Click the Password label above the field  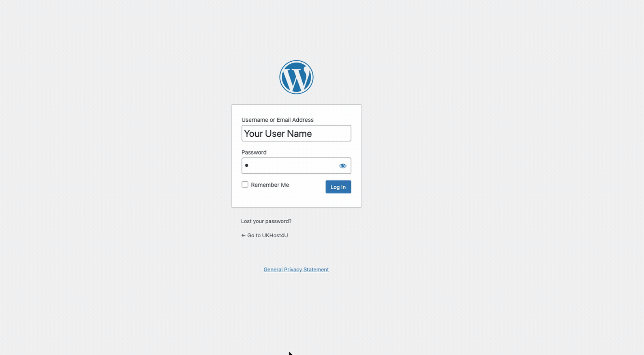[254, 152]
